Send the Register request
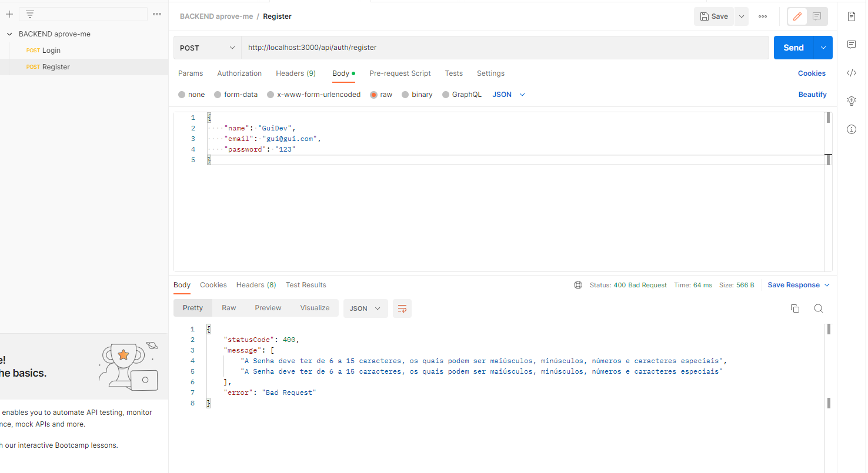This screenshot has width=868, height=473. point(793,47)
